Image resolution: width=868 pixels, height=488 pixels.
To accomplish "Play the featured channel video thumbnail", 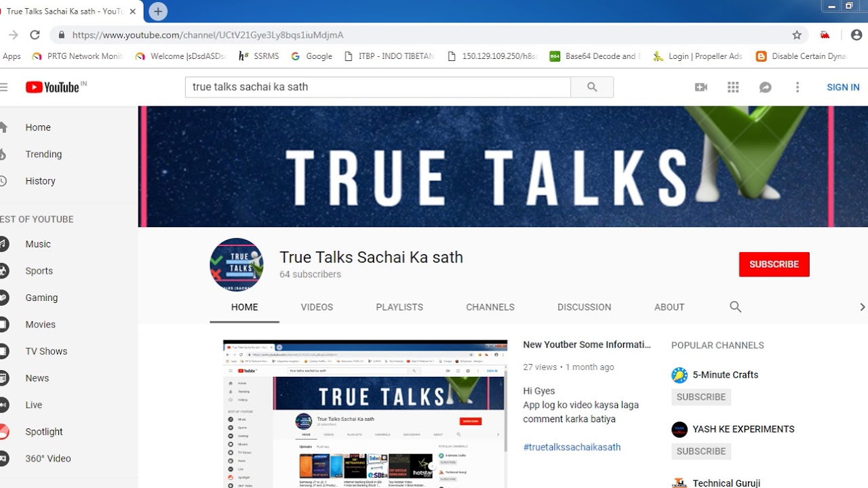I will [x=365, y=414].
